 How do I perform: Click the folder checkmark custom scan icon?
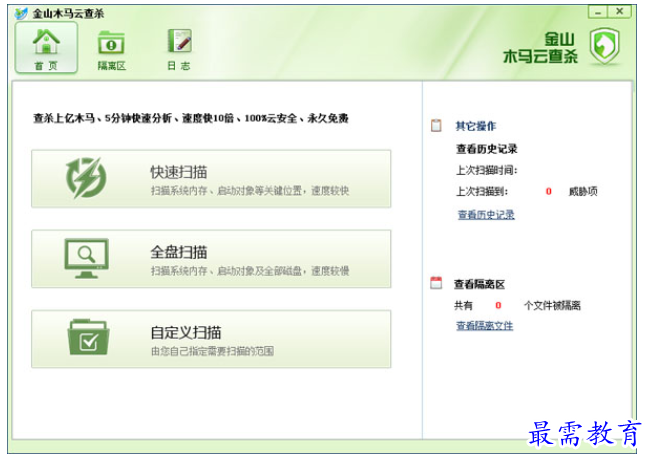tap(88, 337)
